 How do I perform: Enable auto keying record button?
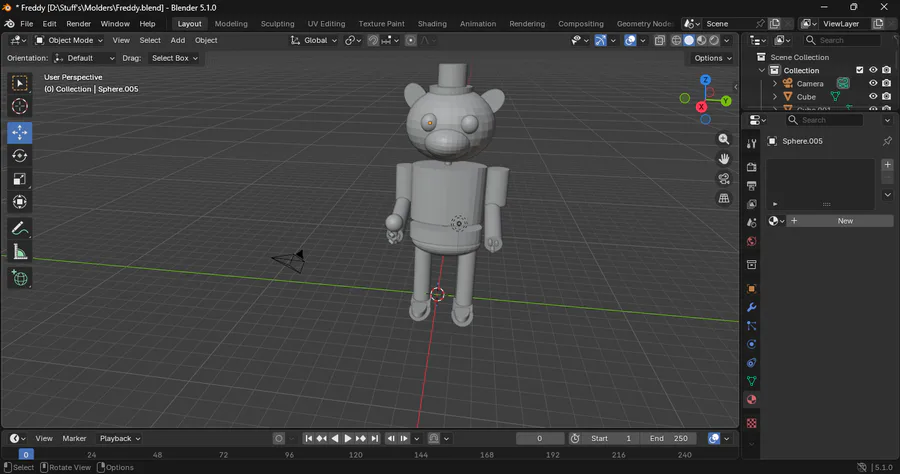click(x=279, y=438)
